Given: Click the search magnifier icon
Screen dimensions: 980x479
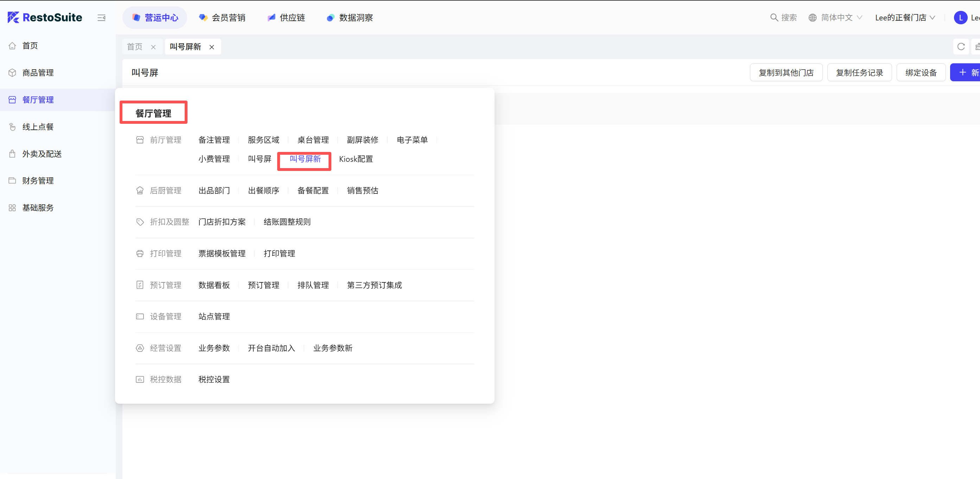Looking at the screenshot, I should 774,18.
